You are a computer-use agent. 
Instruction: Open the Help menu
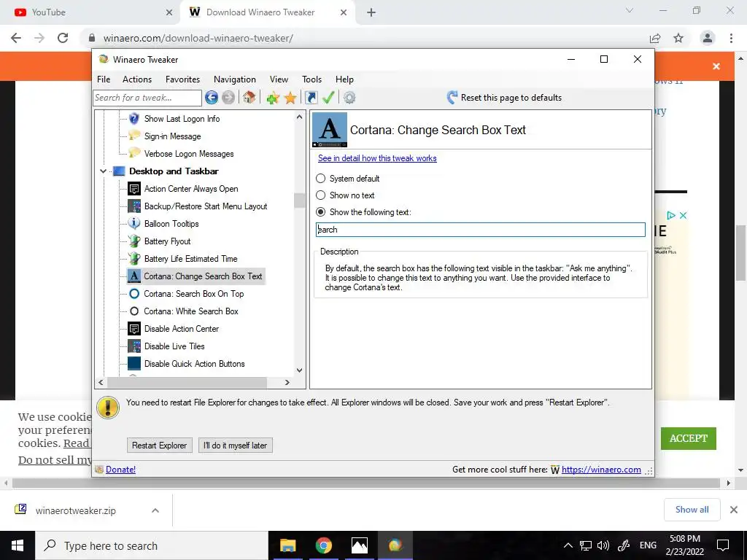point(344,79)
